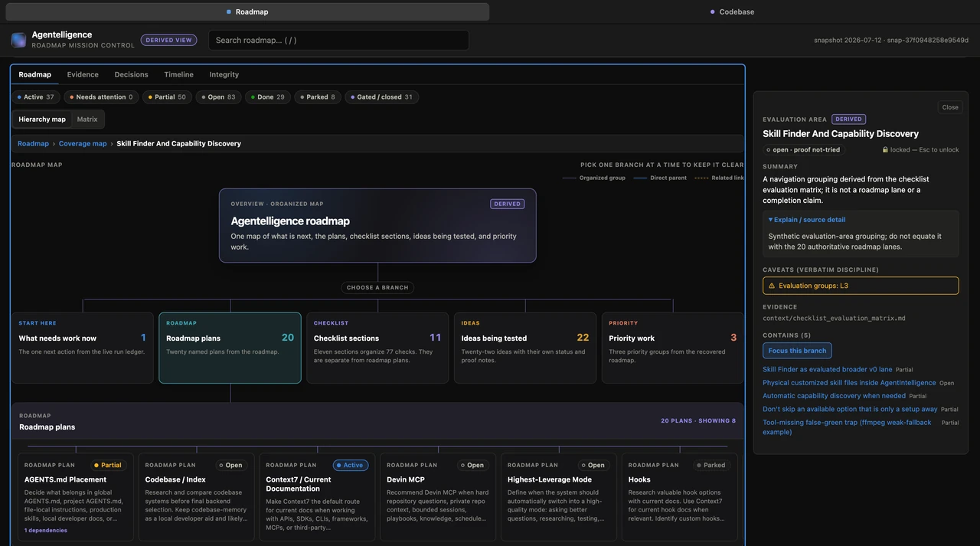This screenshot has height=546, width=980.
Task: Click the 20 Plans · Showing 8 label
Action: point(698,421)
